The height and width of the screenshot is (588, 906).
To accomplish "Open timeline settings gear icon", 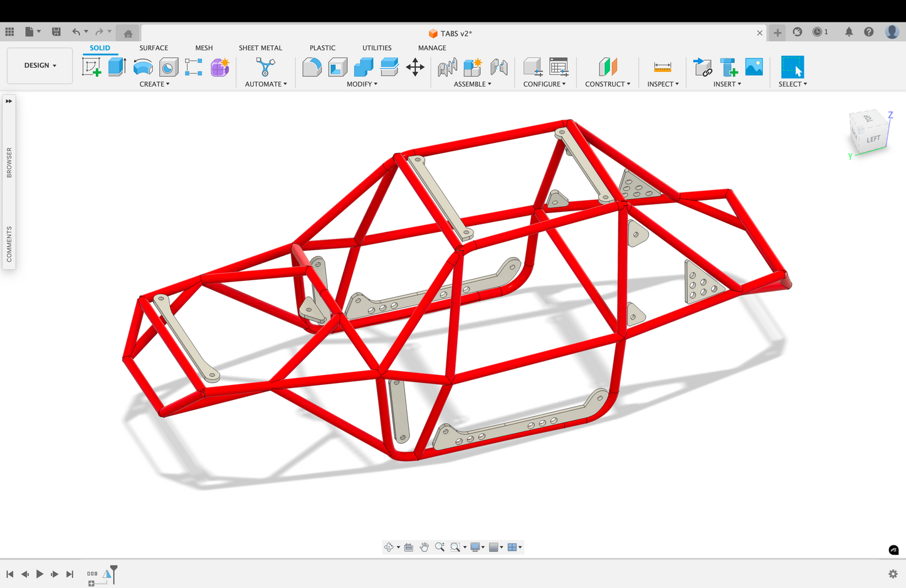I will pos(893,574).
